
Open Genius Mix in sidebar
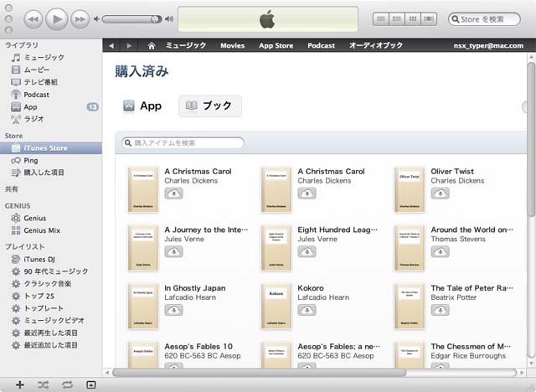pos(51,230)
